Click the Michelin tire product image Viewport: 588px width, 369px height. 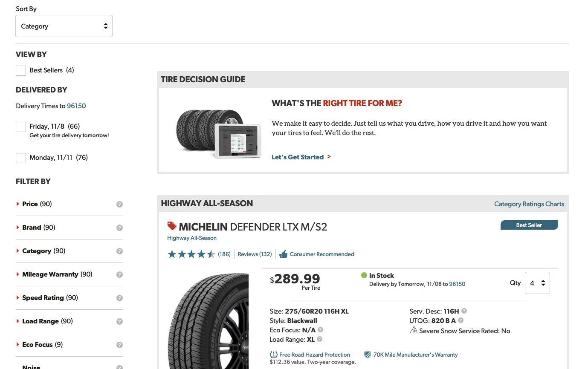[208, 321]
